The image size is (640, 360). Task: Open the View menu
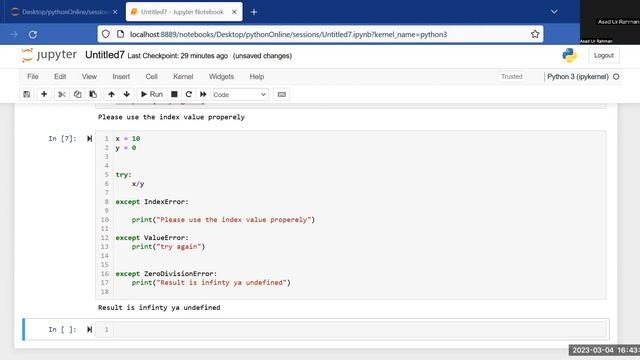89,76
